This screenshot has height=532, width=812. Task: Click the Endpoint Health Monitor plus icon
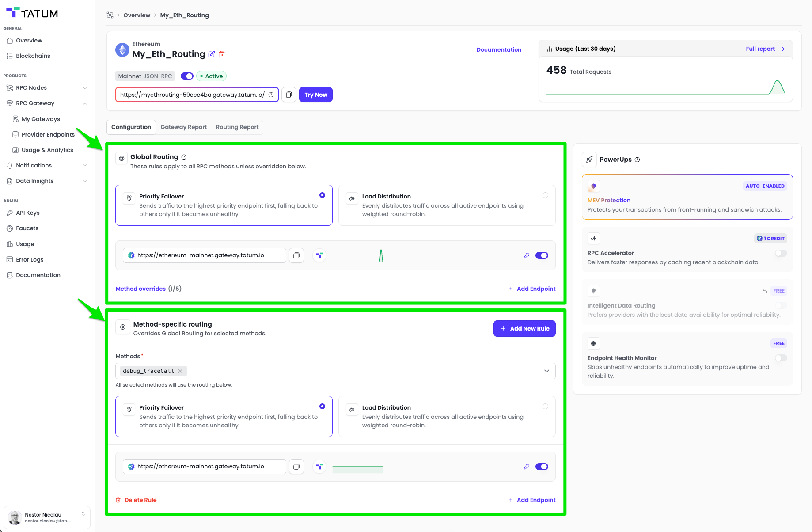pos(594,343)
